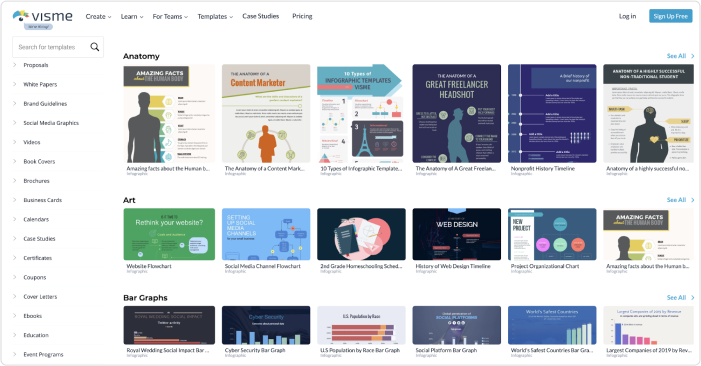
Task: Select the Website Flowchart thumbnail
Action: tap(169, 234)
